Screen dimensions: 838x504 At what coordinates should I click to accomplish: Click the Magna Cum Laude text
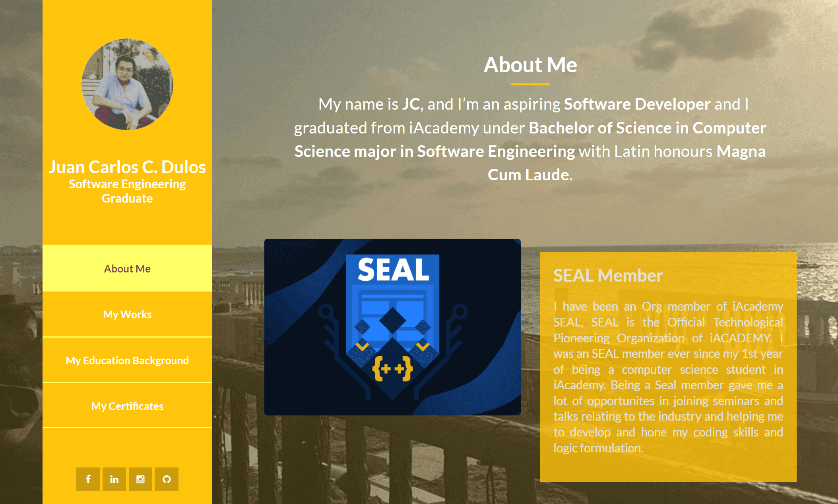[x=529, y=174]
